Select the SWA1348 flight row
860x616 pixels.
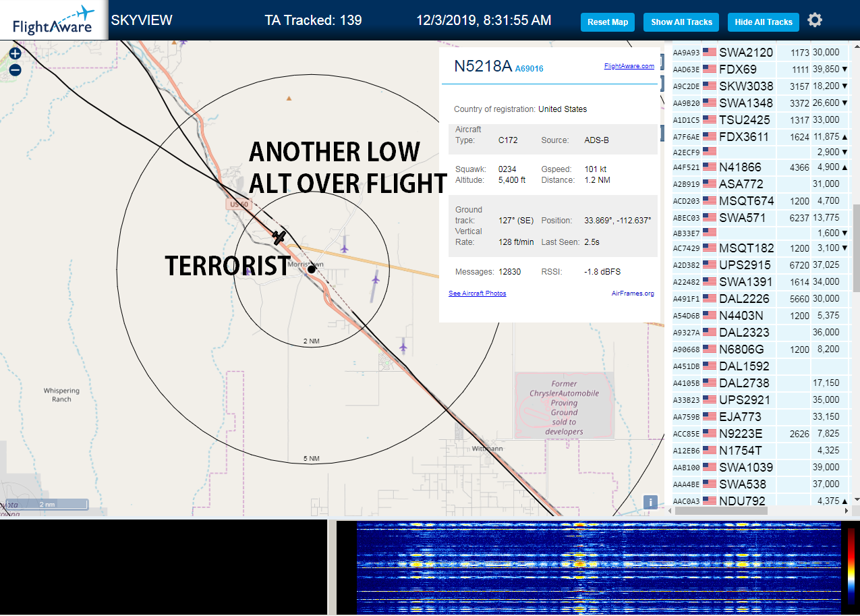point(761,103)
